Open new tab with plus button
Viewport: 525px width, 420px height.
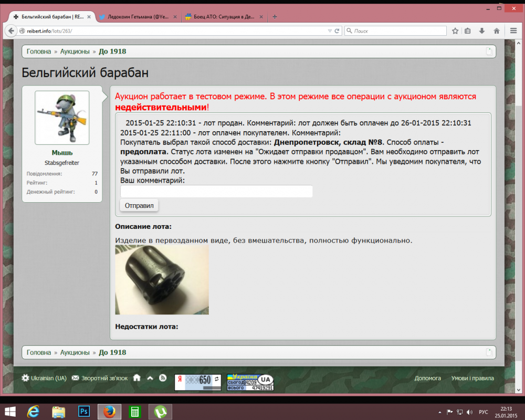pyautogui.click(x=275, y=17)
